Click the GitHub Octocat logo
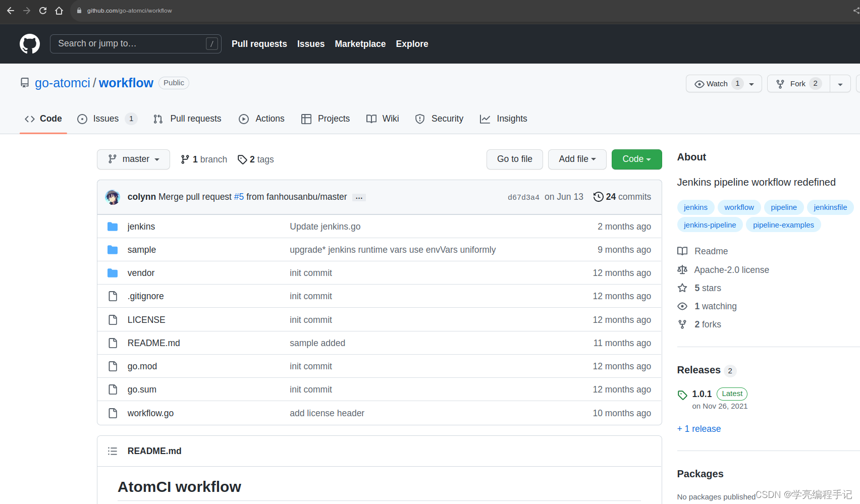860x504 pixels. coord(30,44)
